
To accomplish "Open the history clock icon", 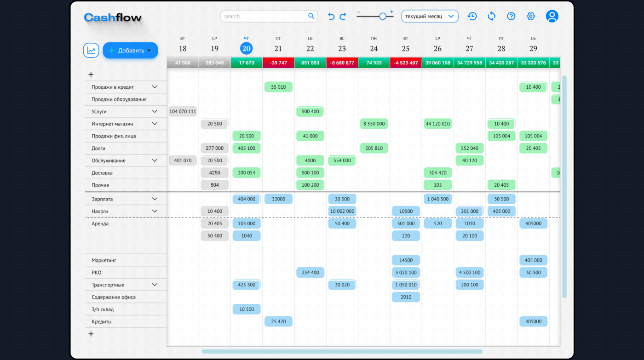I will tap(472, 17).
